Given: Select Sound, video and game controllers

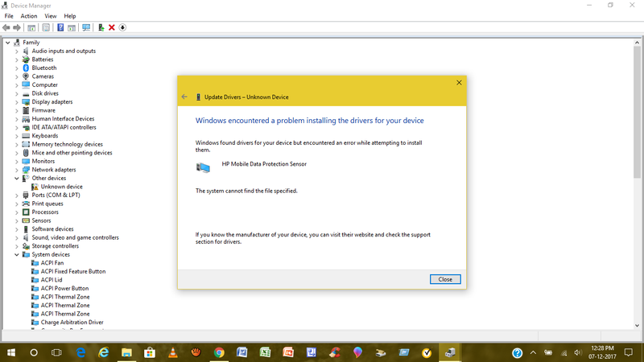Looking at the screenshot, I should 75,237.
